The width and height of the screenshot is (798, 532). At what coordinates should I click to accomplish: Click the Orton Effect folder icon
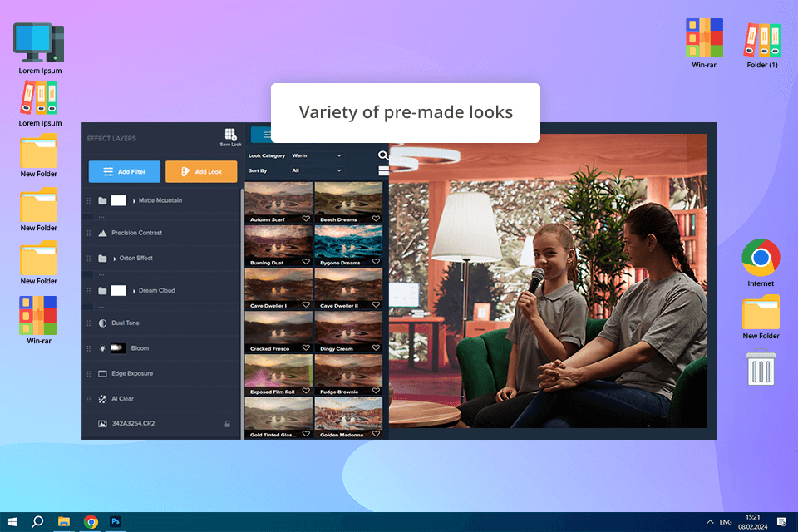pyautogui.click(x=102, y=259)
